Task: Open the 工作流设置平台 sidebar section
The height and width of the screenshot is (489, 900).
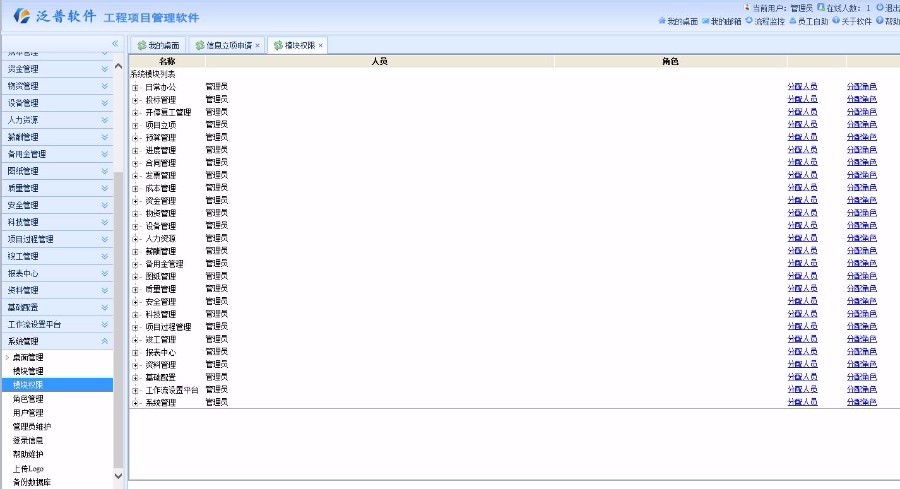Action: point(57,324)
